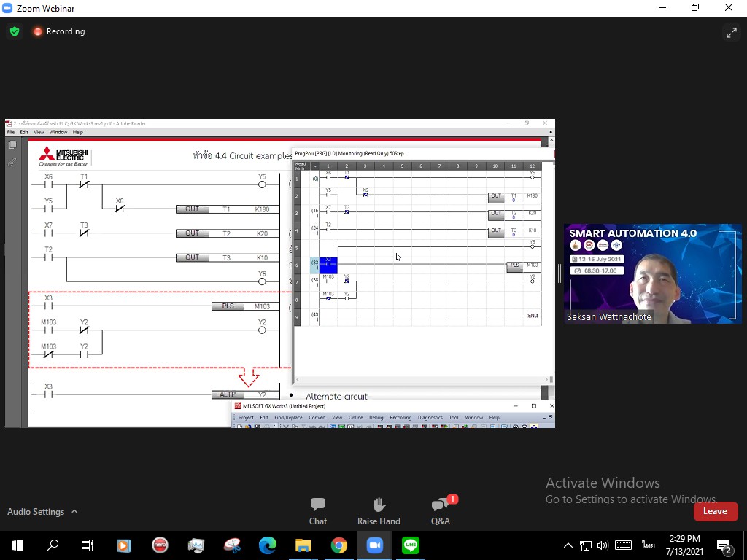The width and height of the screenshot is (747, 560).
Task: Launch the media player taskbar icon
Action: pos(124,545)
